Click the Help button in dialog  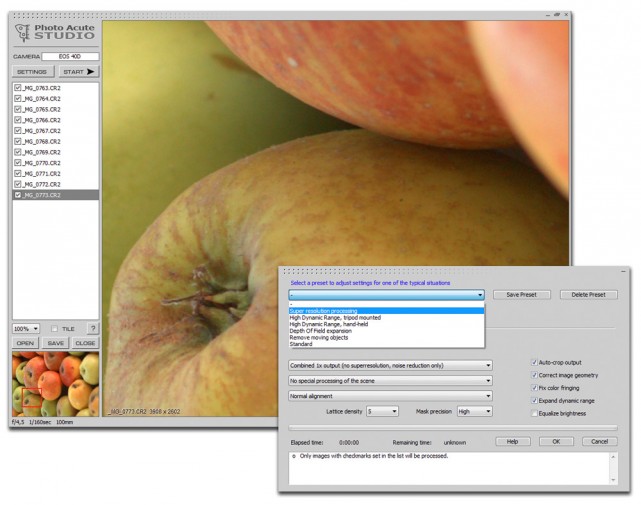(x=513, y=442)
